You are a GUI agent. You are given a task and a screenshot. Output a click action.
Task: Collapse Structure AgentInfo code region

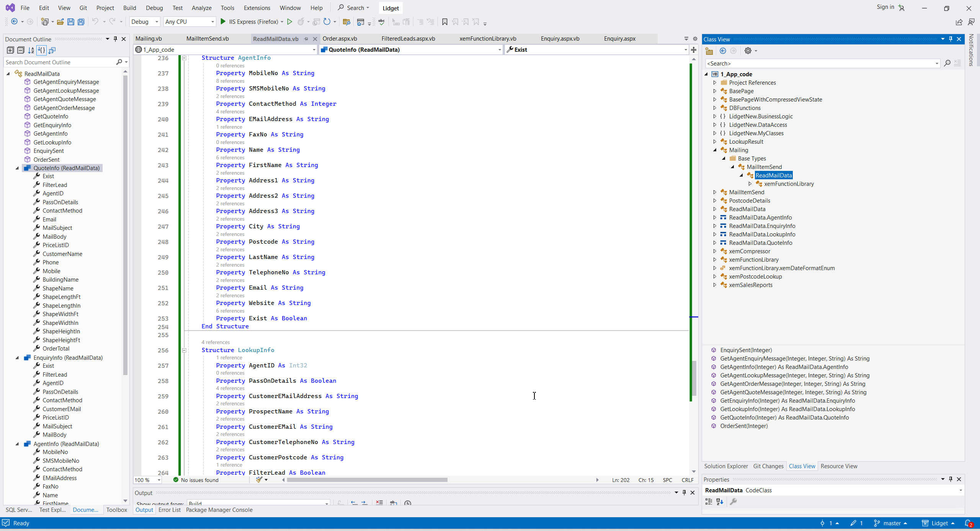(x=184, y=58)
